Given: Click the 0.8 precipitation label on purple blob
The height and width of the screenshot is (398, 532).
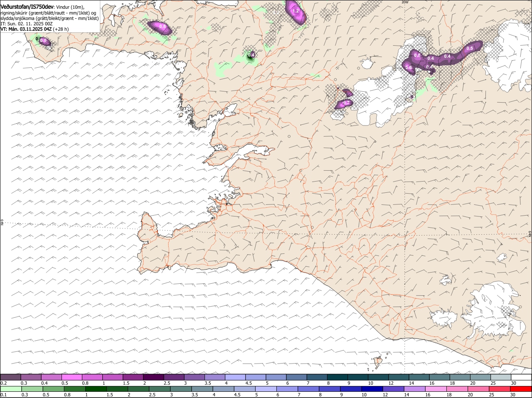Looking at the screenshot, I should click(163, 27).
